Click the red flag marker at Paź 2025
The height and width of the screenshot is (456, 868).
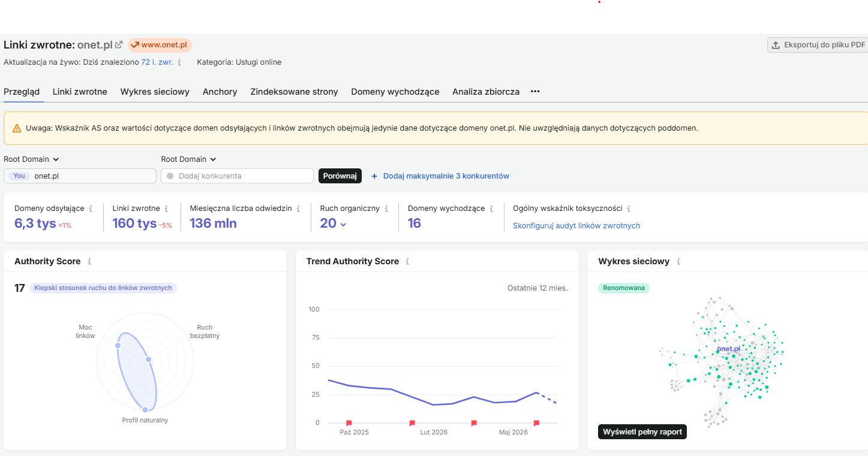349,423
